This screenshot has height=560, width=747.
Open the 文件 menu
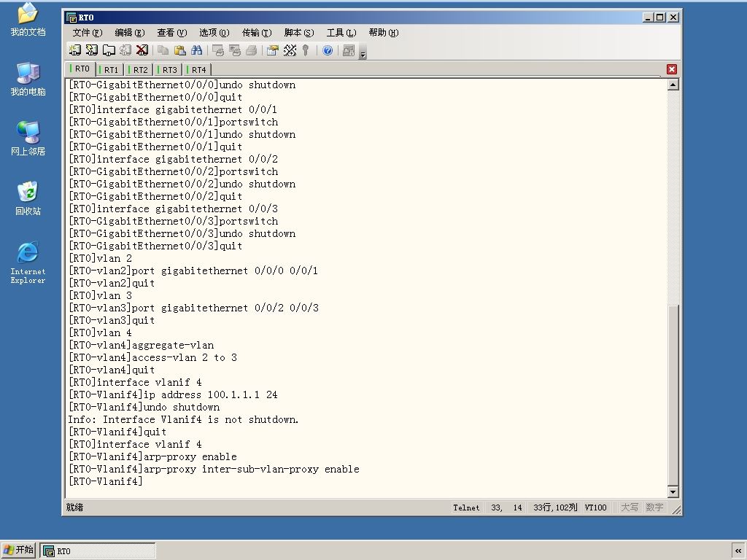(88, 32)
